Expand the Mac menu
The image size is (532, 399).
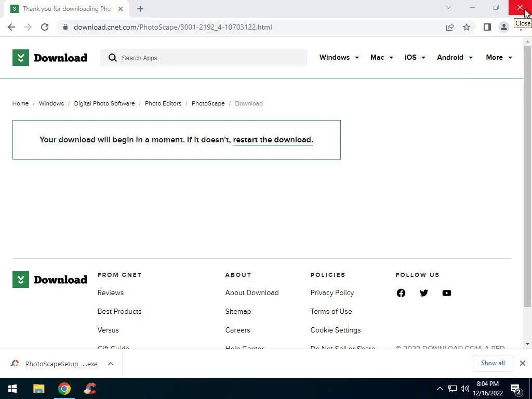coord(382,57)
